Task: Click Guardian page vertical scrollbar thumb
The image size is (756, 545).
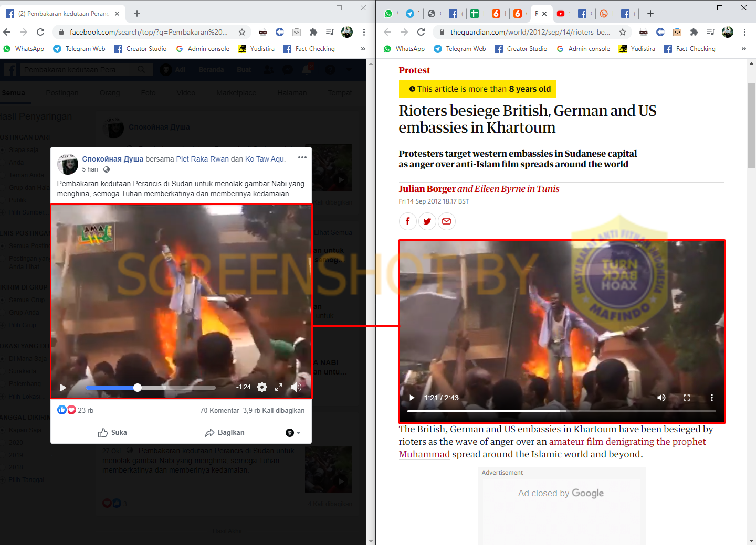Action: [x=751, y=125]
